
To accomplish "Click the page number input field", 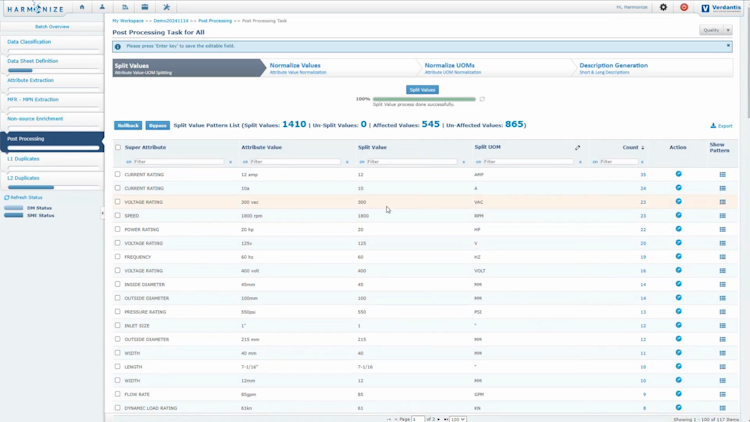I will 418,419.
